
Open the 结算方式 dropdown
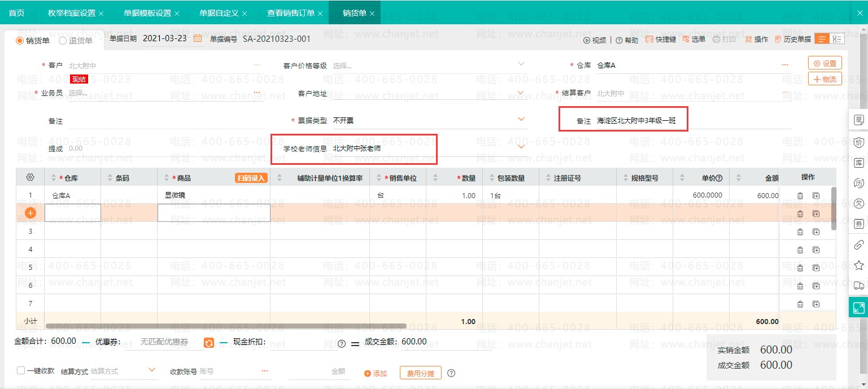click(x=151, y=370)
